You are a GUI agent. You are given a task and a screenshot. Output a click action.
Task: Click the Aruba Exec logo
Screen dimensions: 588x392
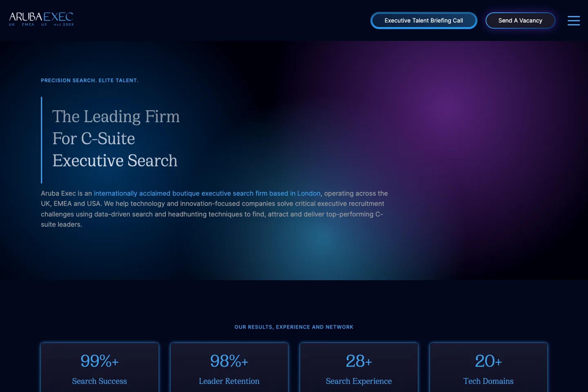(x=41, y=19)
